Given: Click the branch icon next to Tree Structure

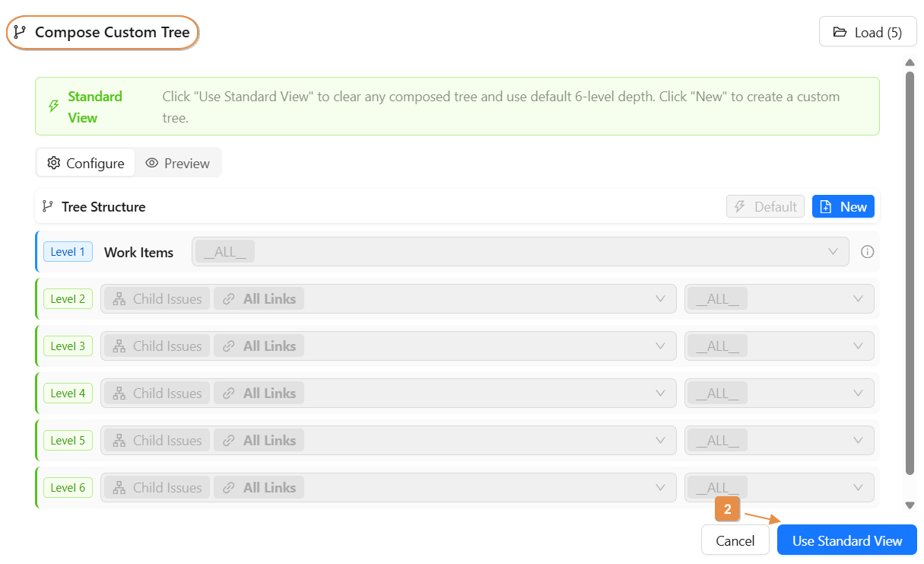Looking at the screenshot, I should [48, 206].
